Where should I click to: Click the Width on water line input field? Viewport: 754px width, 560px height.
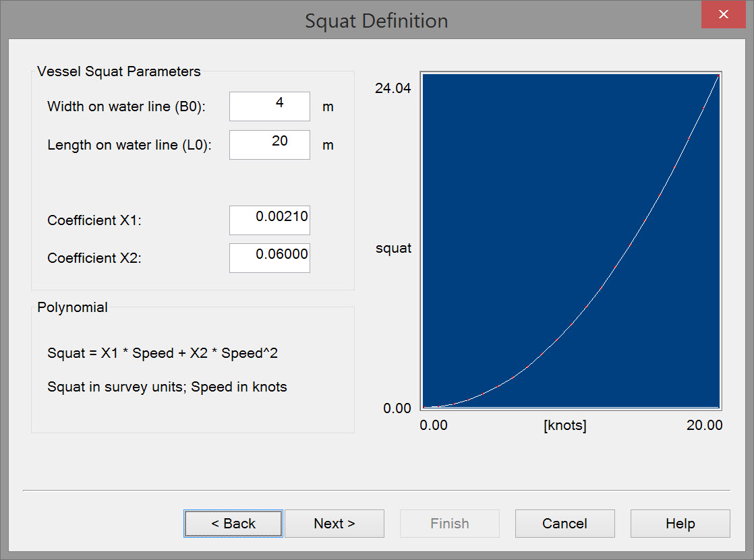coord(270,106)
